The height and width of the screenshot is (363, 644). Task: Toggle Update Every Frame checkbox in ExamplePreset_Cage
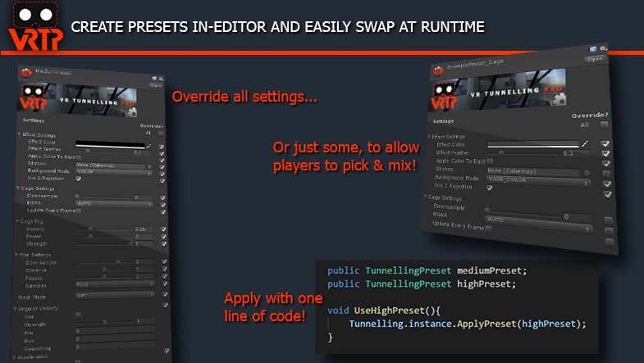click(488, 229)
